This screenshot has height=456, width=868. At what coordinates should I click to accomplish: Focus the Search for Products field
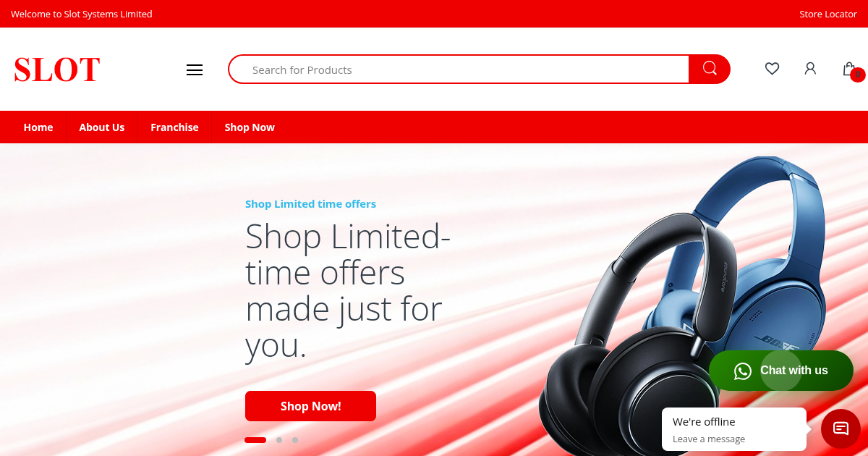click(x=459, y=69)
